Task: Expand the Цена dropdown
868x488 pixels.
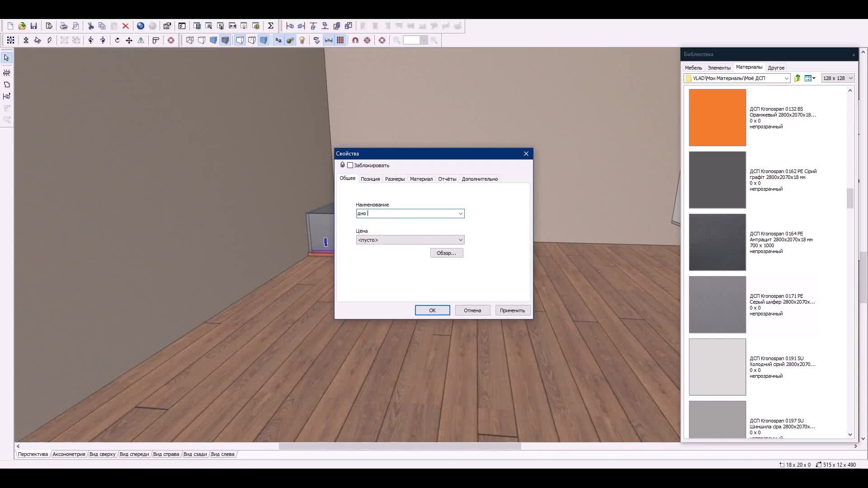Action: [460, 240]
